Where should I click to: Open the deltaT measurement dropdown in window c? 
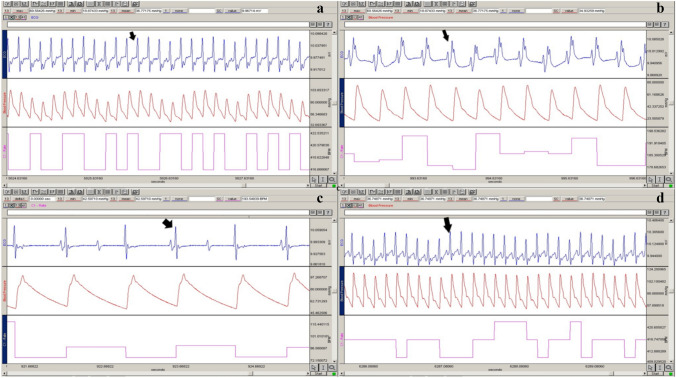[x=20, y=199]
